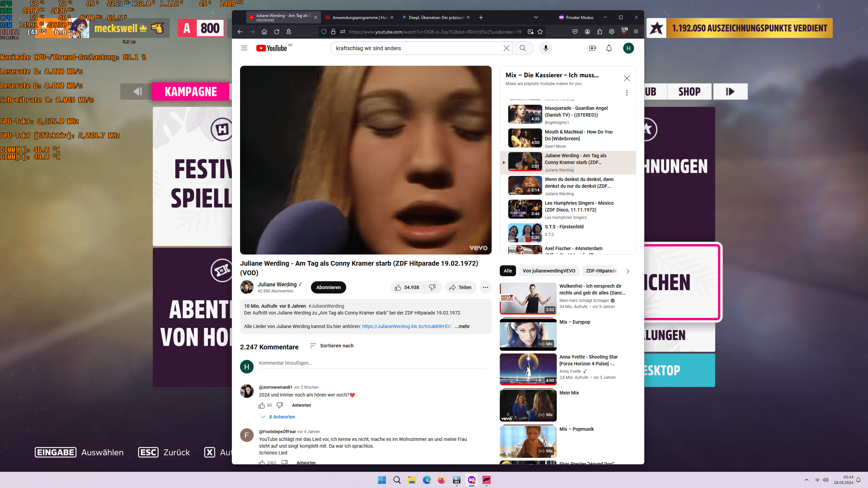Open the create video icon
The height and width of the screenshot is (488, 868).
tap(592, 48)
